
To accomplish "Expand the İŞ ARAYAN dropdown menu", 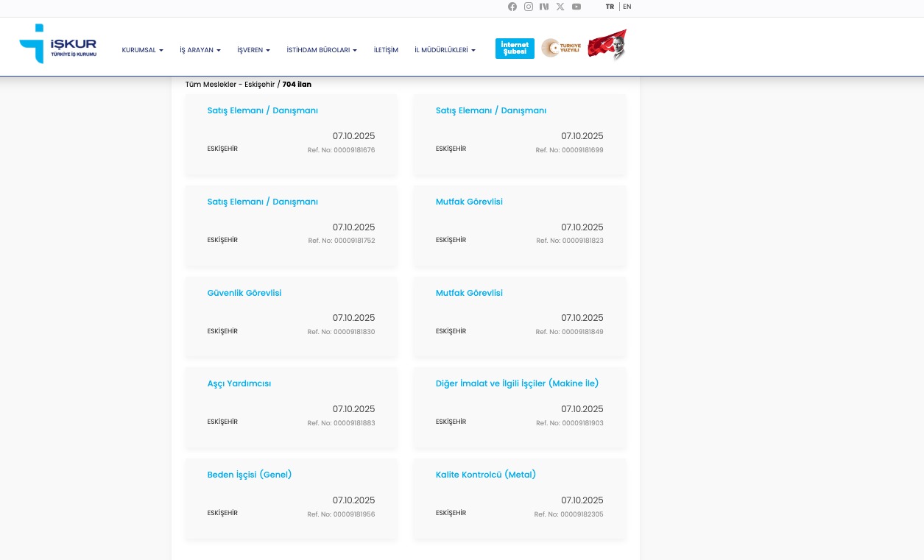I will (200, 50).
